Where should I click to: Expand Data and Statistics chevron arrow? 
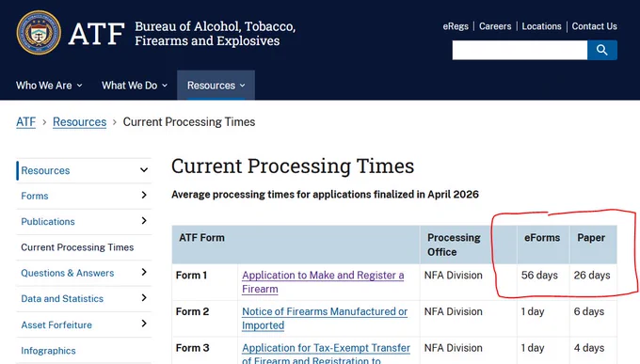(144, 298)
